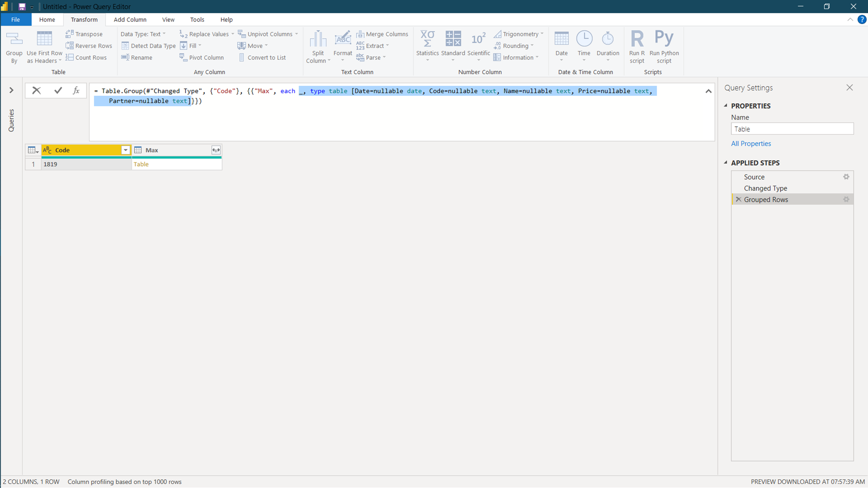Click the query Name input field
This screenshot has width=868, height=488.
pyautogui.click(x=792, y=129)
